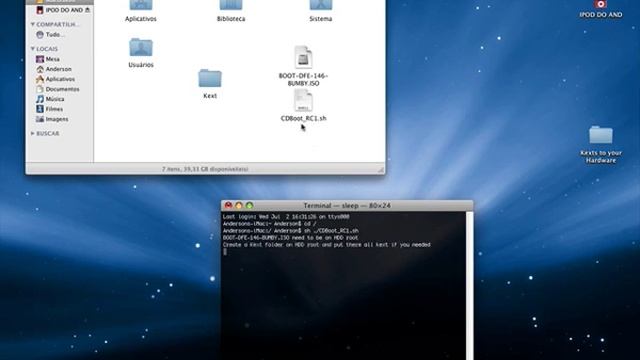Click the Finder window resize grip

tap(380, 169)
